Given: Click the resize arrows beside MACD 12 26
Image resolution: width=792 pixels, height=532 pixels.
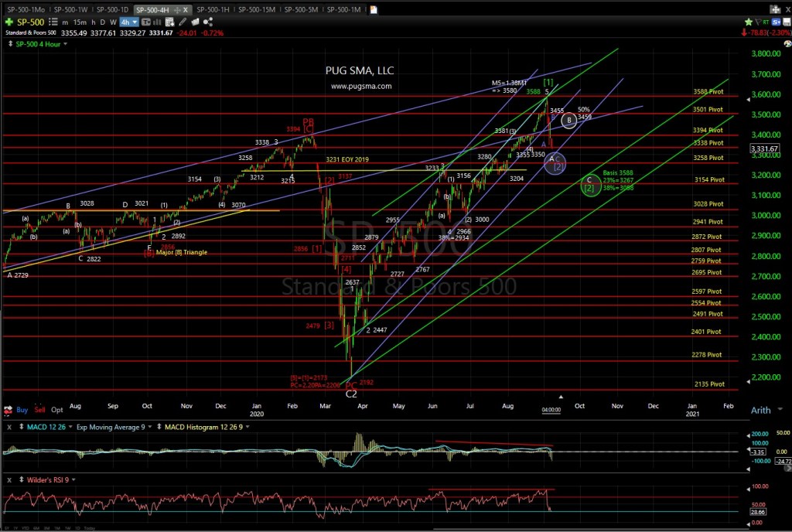Looking at the screenshot, I should 21,427.
